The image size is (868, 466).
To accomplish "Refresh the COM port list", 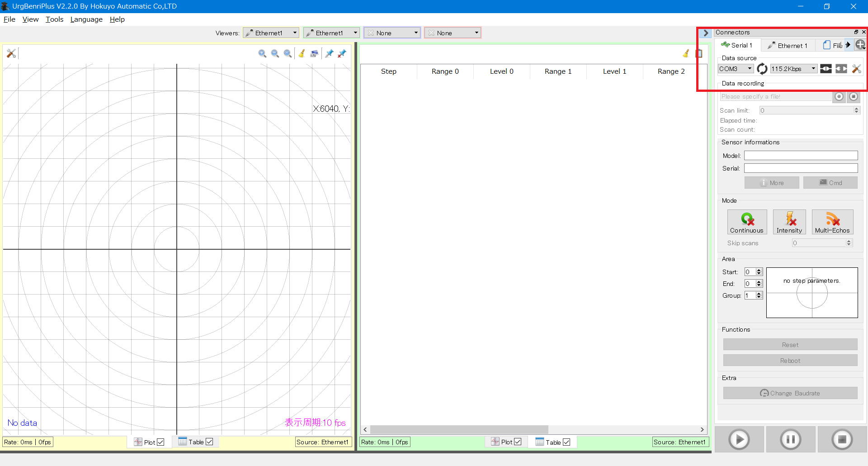I will point(762,69).
